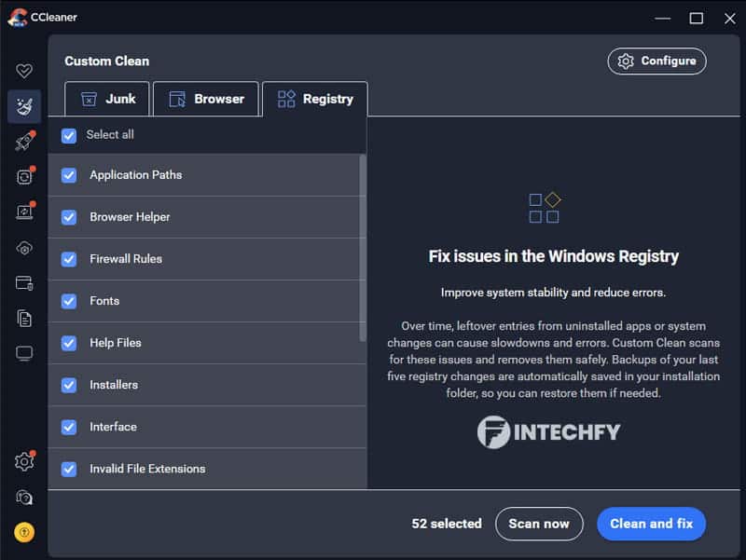Open the Driver Updater laptop icon
This screenshot has height=560, width=746.
click(x=24, y=212)
